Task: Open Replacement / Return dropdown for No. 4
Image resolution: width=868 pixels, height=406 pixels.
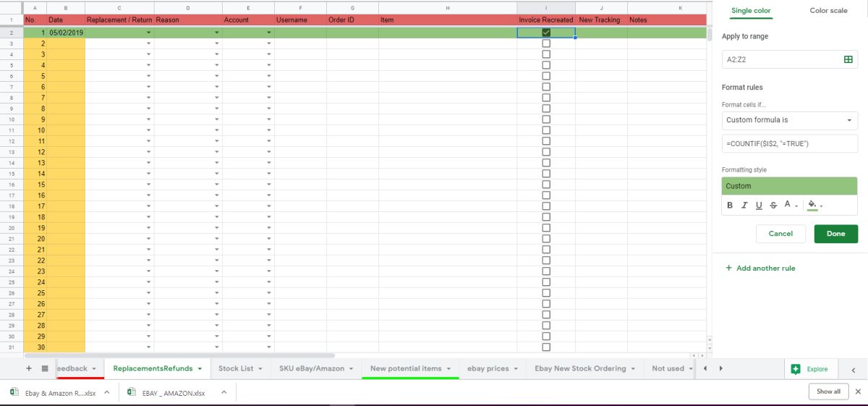Action: click(x=148, y=65)
